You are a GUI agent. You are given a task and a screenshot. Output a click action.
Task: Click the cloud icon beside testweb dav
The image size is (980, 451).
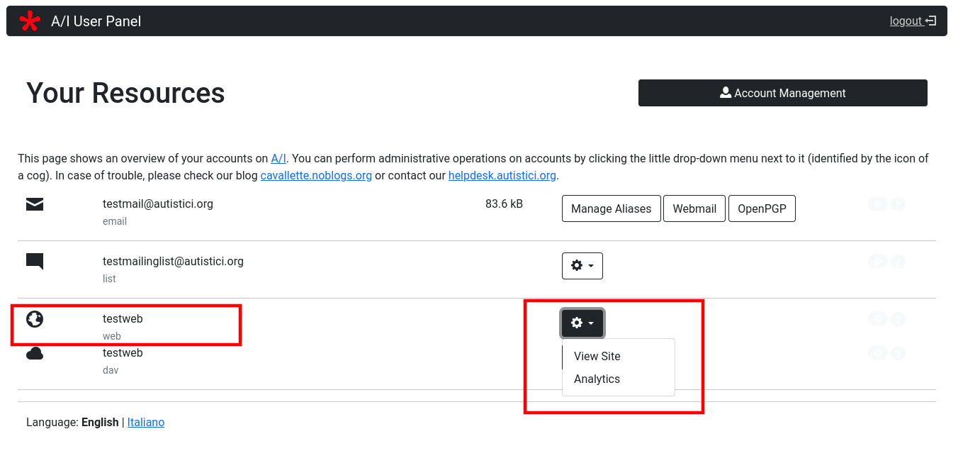35,353
